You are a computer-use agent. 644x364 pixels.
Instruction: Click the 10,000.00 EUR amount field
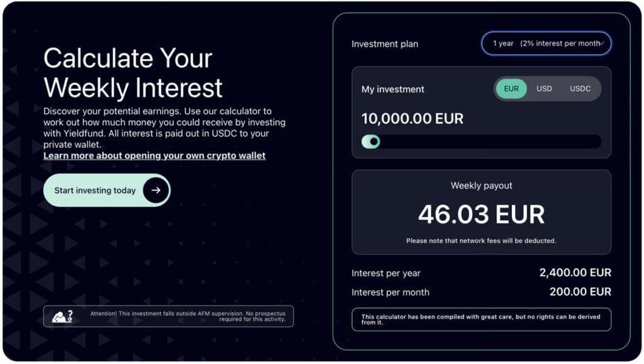click(x=412, y=118)
